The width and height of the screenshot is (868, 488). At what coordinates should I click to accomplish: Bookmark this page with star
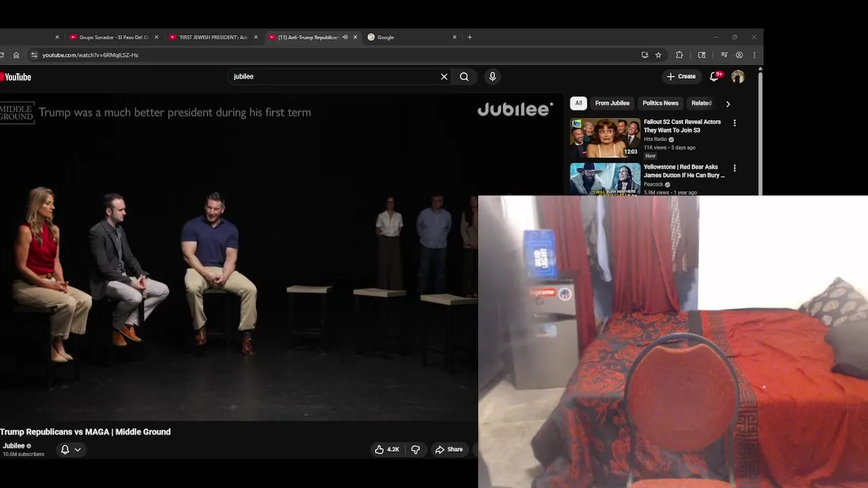658,55
